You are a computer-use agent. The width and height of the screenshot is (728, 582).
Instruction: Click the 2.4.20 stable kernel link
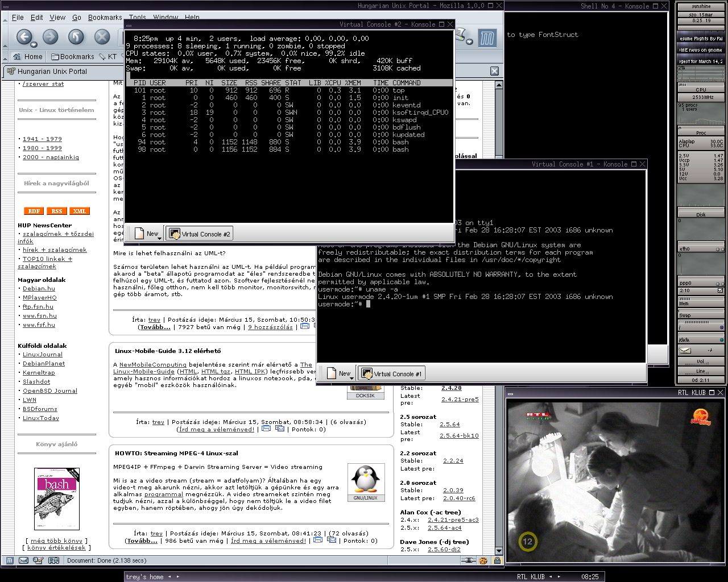point(452,388)
